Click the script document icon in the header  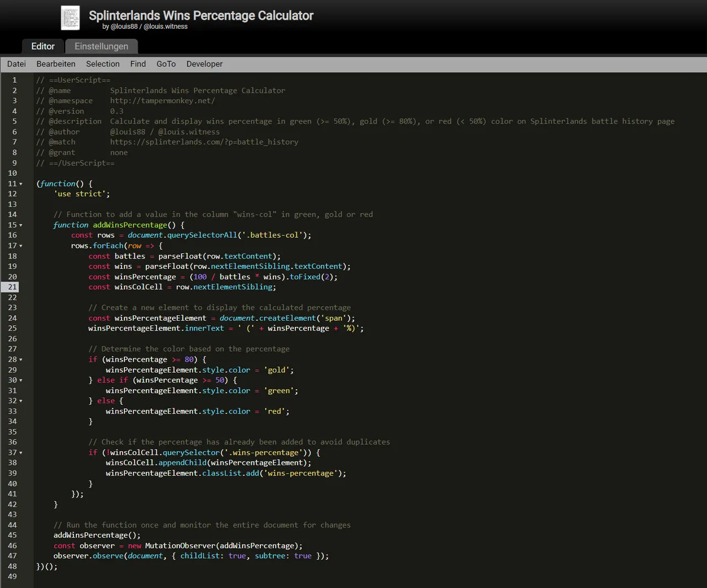coord(70,18)
